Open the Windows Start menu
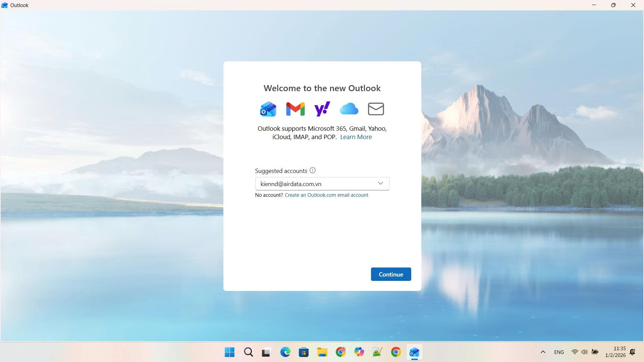The image size is (644, 362). click(230, 352)
